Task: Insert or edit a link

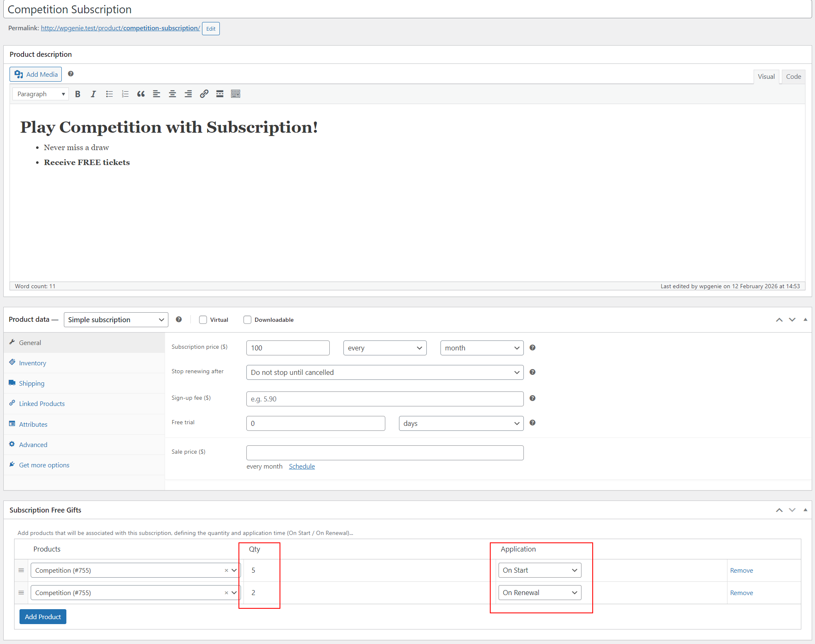Action: 204,94
